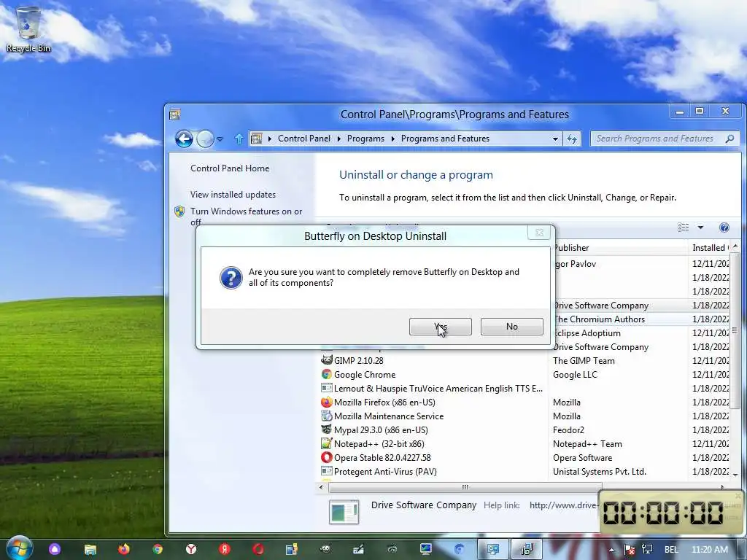Open GIMP from the taskbar
747x560 pixels.
tap(325, 549)
